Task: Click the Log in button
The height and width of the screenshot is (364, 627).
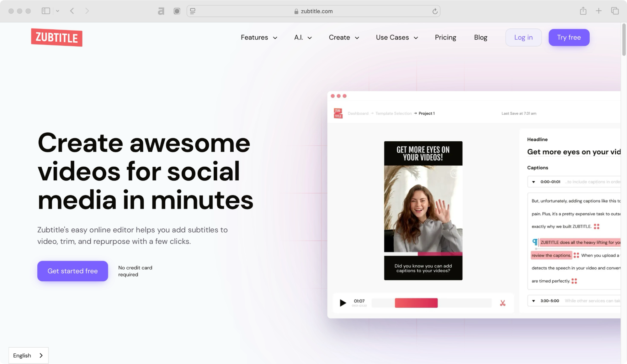Action: click(523, 38)
